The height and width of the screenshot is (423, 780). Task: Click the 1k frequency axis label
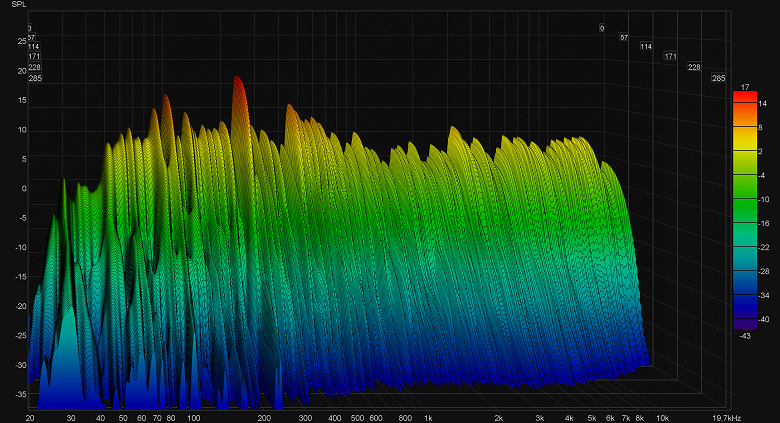(428, 418)
